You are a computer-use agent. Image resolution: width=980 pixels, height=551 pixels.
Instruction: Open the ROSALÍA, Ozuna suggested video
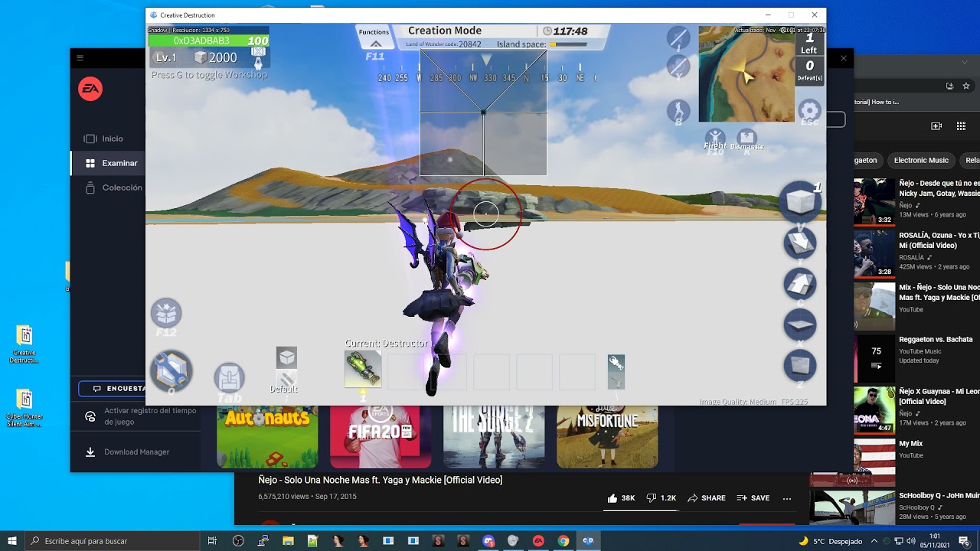[916, 253]
